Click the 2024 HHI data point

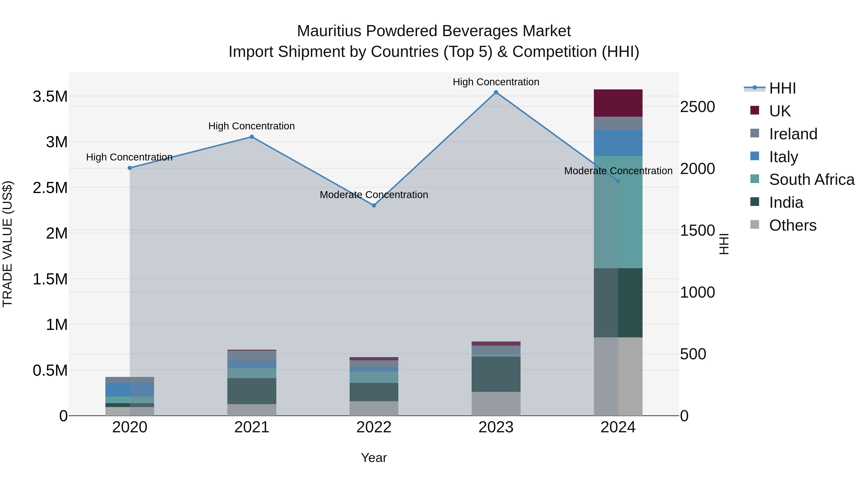(x=618, y=181)
